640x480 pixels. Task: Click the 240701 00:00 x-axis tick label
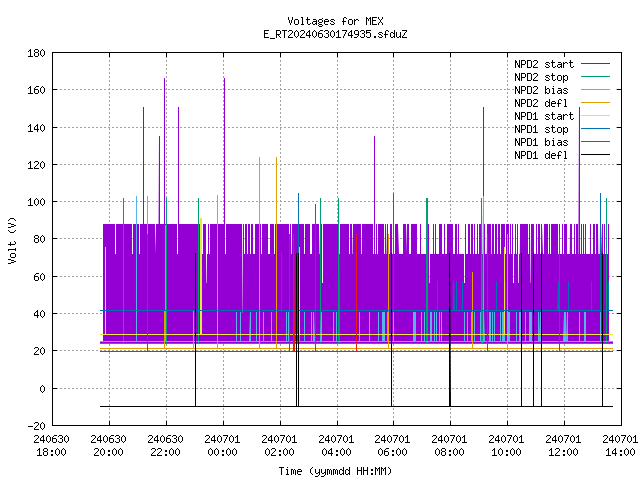tap(222, 446)
